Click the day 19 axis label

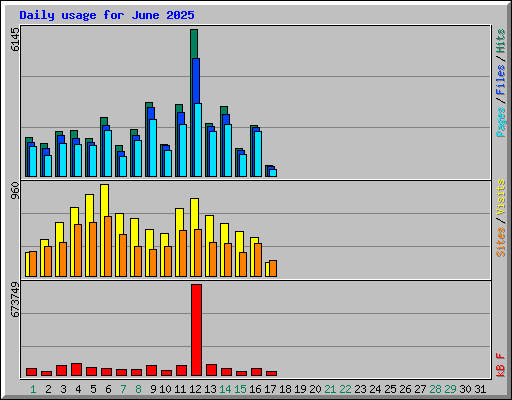pyautogui.click(x=300, y=389)
